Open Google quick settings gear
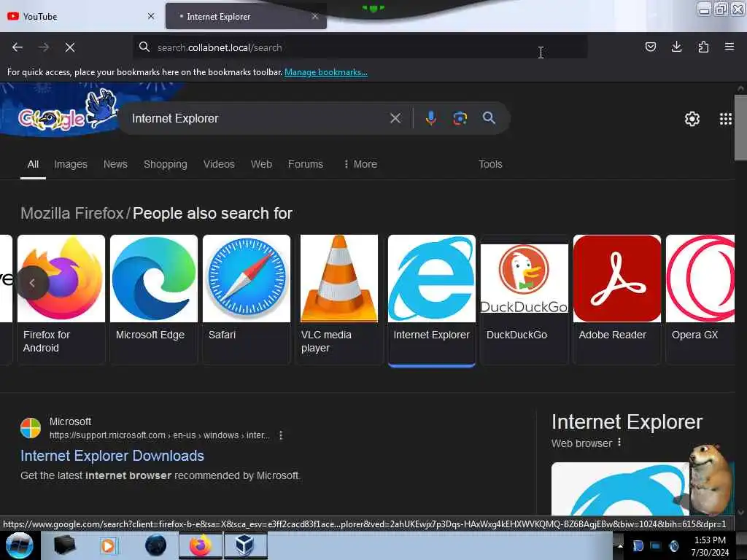 point(692,119)
